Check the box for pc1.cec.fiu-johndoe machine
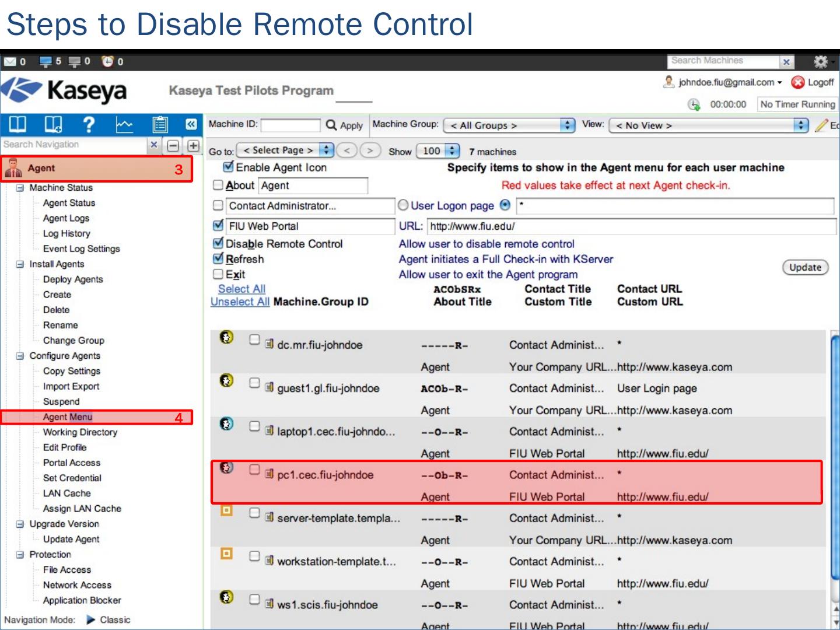 click(x=254, y=470)
